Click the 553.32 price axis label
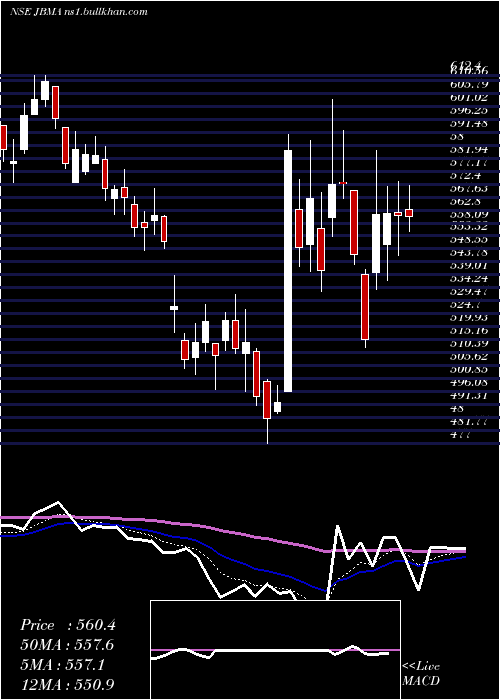Image resolution: width=500 pixels, height=700 pixels. (469, 226)
